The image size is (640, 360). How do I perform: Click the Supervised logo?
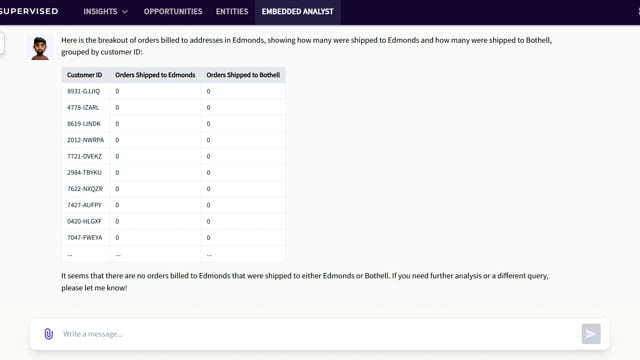pyautogui.click(x=29, y=11)
